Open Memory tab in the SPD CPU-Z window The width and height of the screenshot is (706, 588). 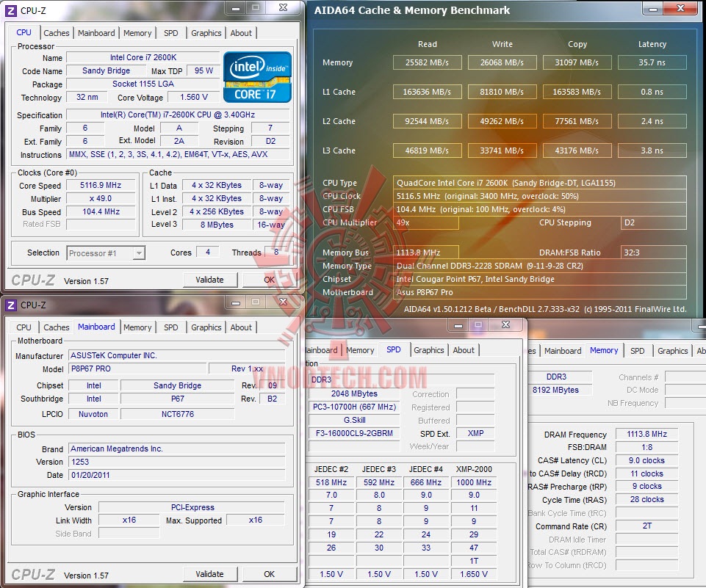(x=360, y=350)
